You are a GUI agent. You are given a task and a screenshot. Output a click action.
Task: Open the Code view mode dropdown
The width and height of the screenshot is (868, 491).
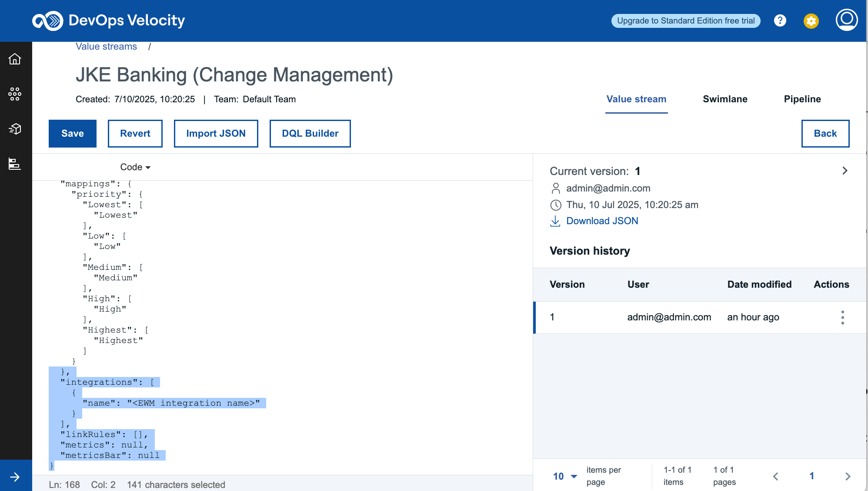(135, 167)
